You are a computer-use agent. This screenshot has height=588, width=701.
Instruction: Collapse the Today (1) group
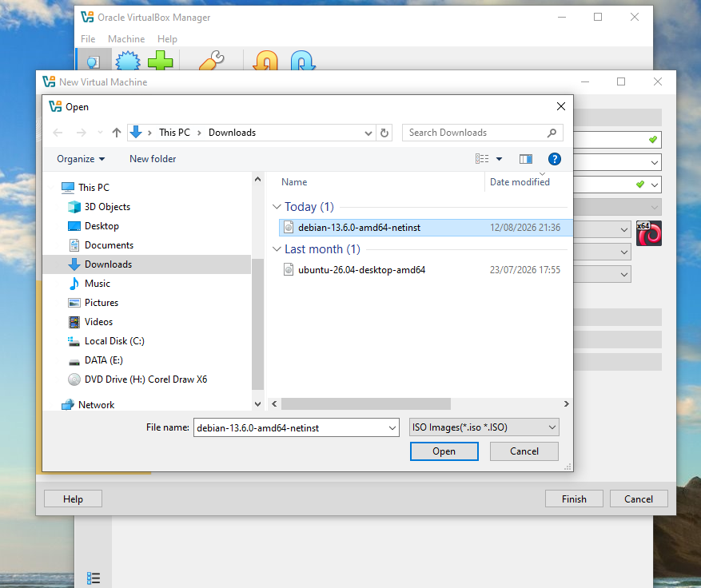pos(277,207)
